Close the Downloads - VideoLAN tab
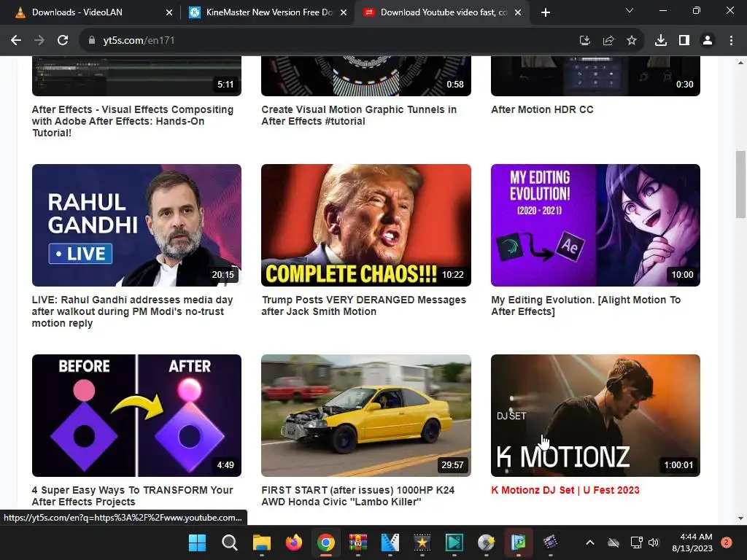747x560 pixels. point(169,12)
